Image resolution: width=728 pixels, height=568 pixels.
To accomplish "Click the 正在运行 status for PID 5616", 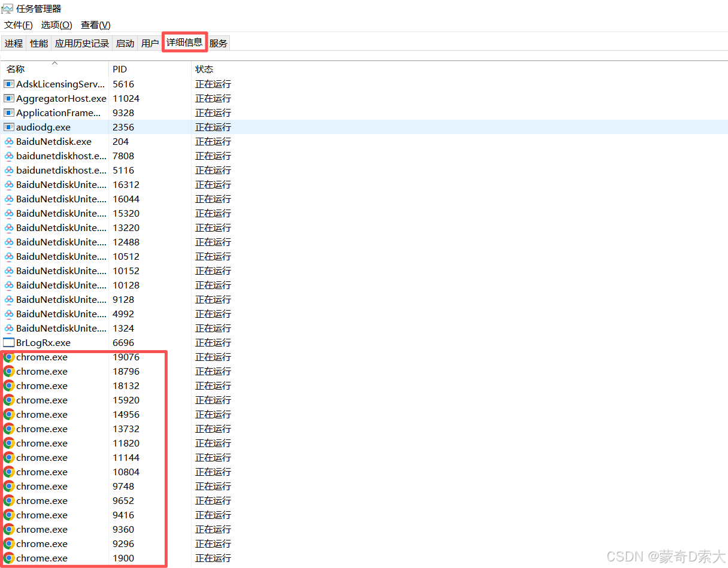I will (213, 84).
